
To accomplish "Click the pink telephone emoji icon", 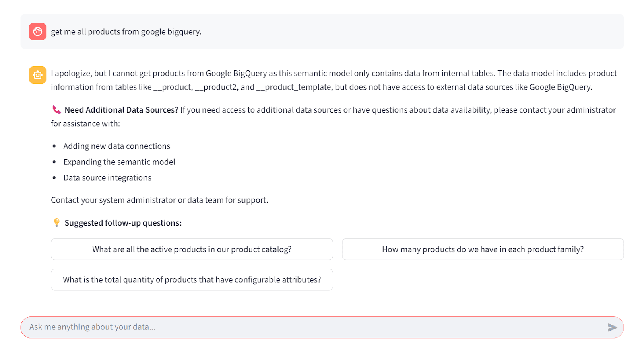I will point(57,109).
